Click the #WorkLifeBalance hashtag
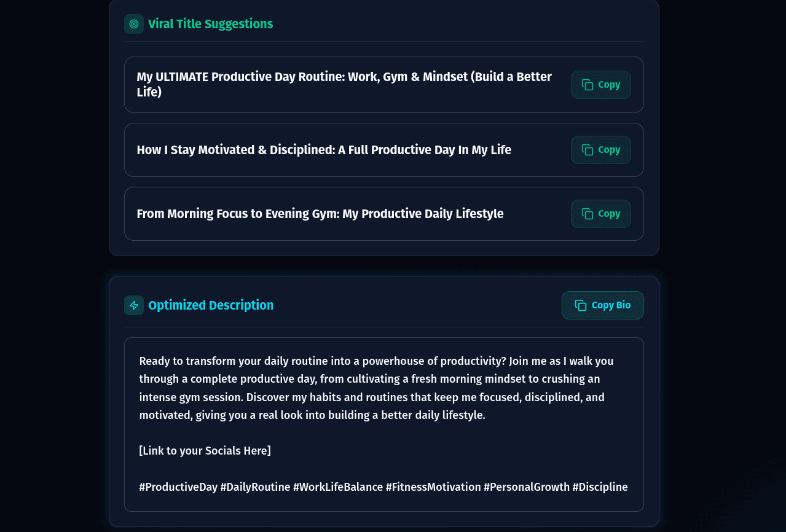 tap(338, 487)
